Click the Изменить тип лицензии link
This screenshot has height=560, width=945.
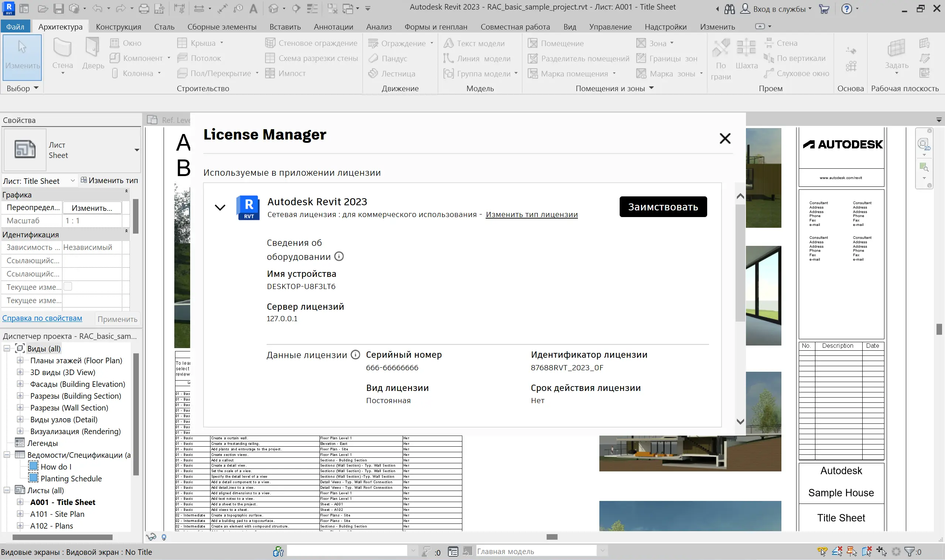tap(531, 214)
